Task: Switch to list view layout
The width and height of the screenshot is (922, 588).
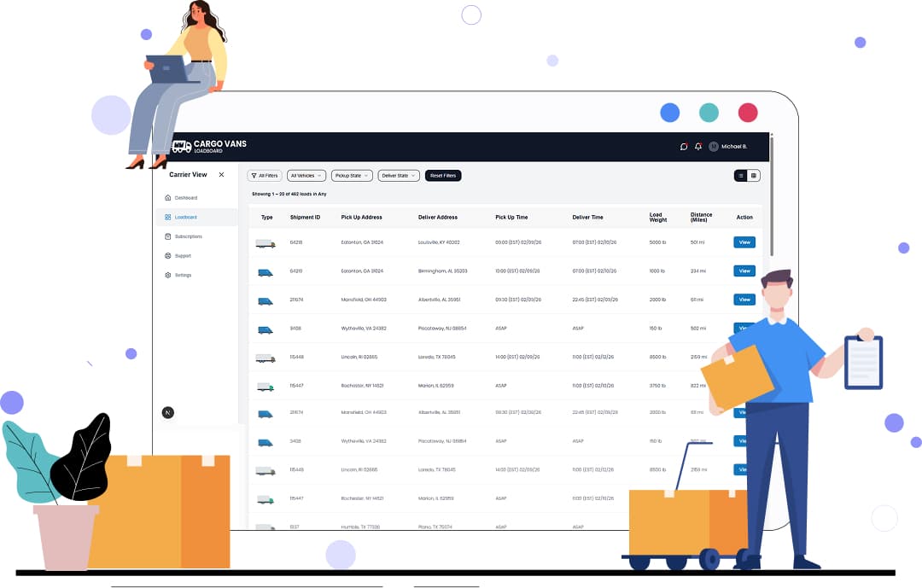Action: 741,176
